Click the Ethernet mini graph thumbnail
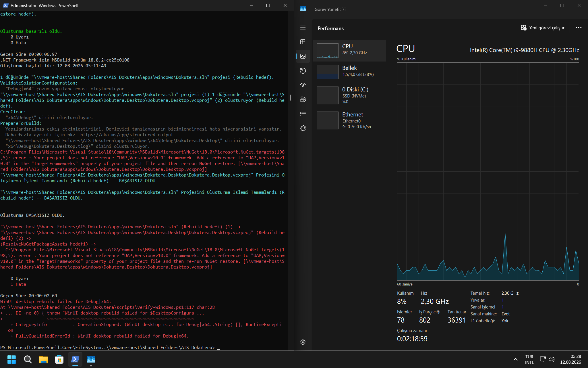The height and width of the screenshot is (368, 588). tap(328, 120)
